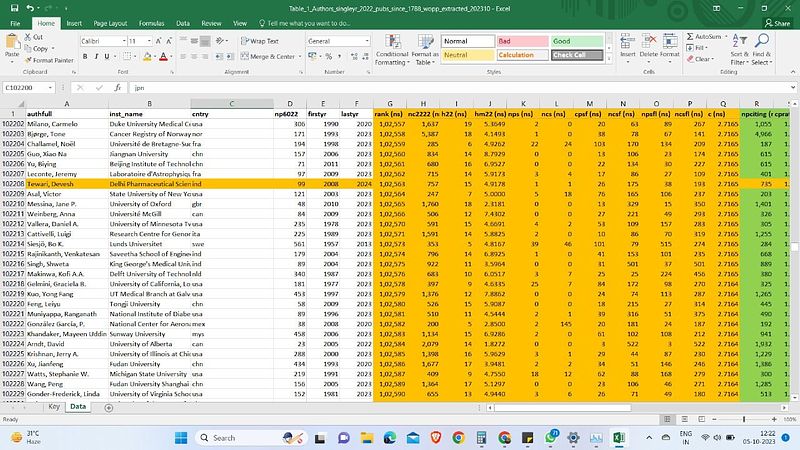Expand Merge & Center options arrow
The height and width of the screenshot is (450, 800).
pos(300,56)
